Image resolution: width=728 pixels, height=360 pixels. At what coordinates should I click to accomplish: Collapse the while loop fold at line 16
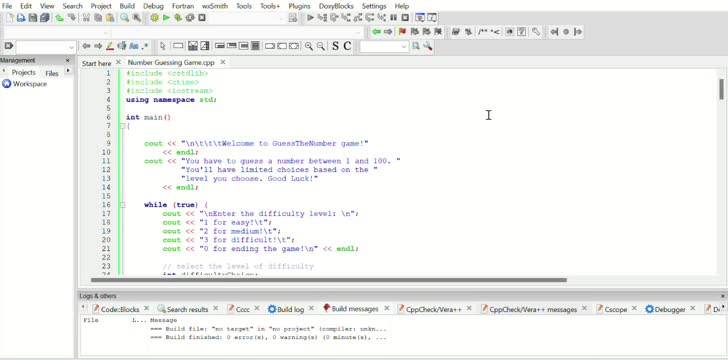(x=123, y=205)
